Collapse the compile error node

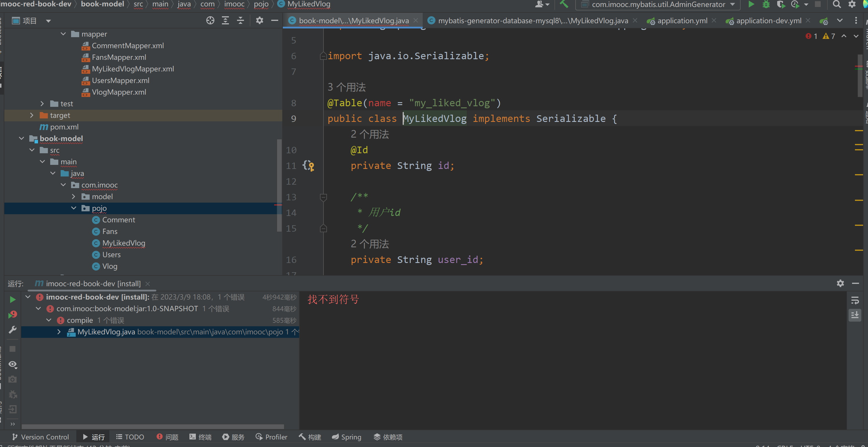(49, 320)
